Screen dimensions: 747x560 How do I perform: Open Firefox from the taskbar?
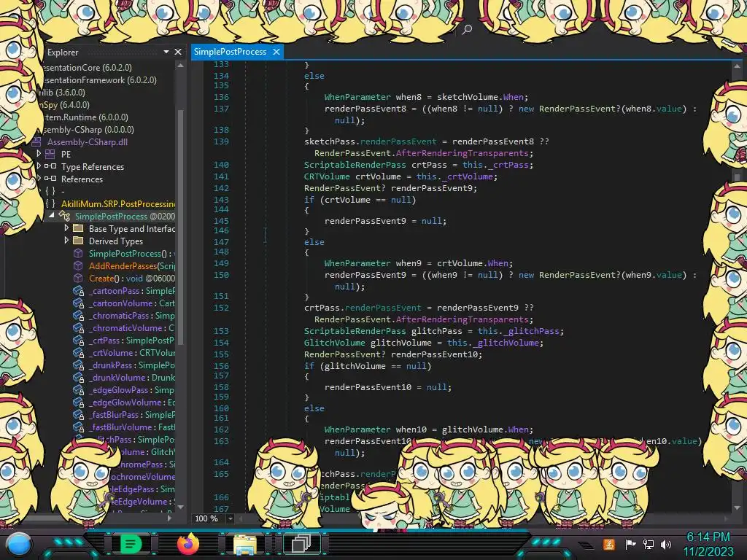point(187,544)
